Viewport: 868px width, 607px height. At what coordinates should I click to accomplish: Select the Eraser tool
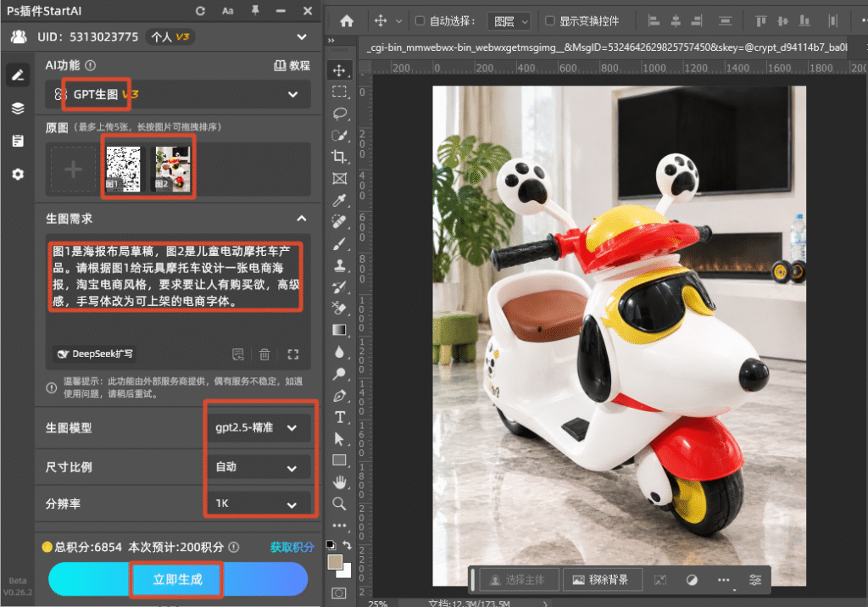[339, 309]
